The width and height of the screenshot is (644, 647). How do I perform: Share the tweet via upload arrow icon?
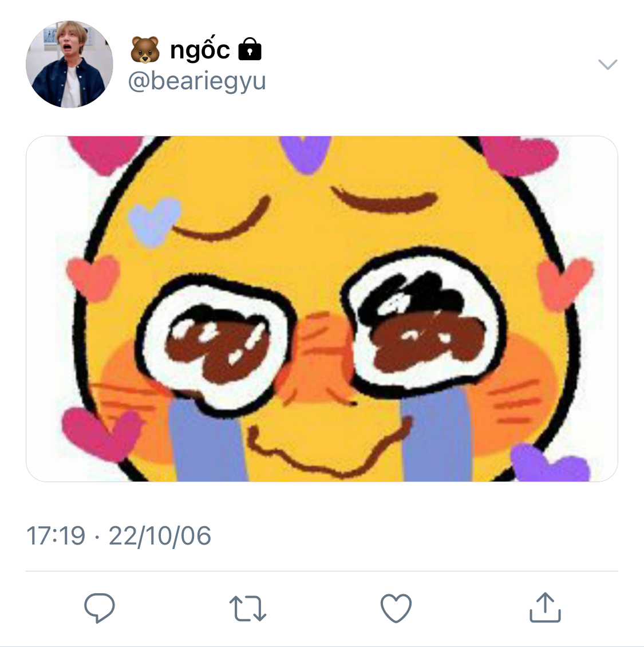click(x=545, y=607)
